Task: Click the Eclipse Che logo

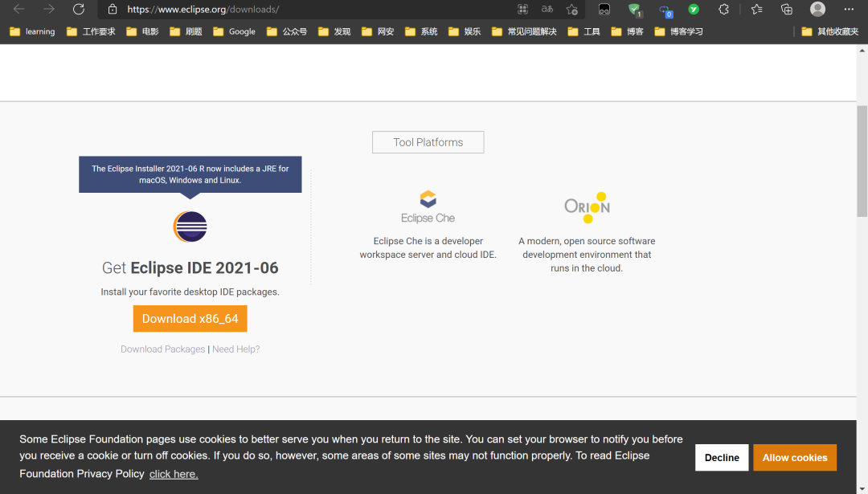Action: coord(428,207)
